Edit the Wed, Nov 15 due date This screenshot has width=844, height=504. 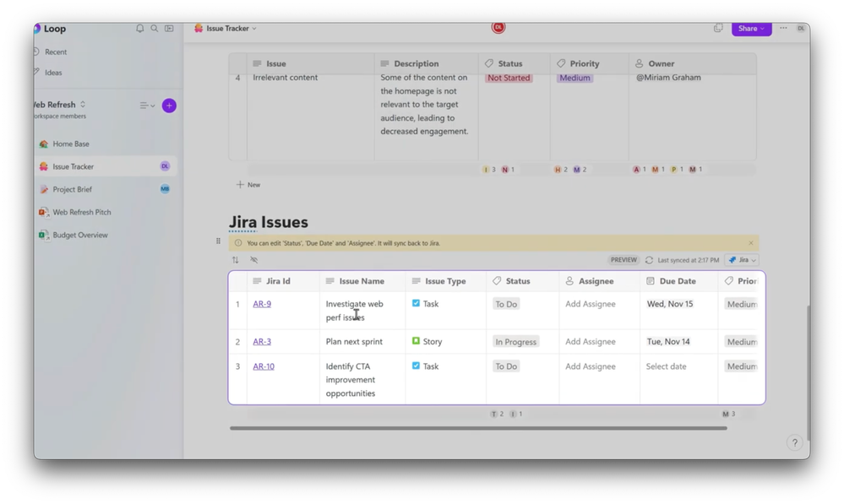(670, 304)
